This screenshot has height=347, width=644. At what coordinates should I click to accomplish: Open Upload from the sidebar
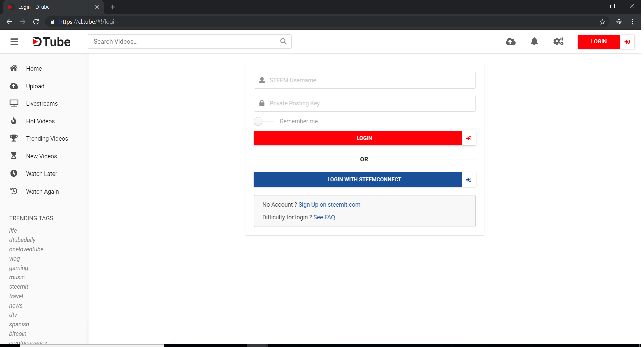coord(35,86)
